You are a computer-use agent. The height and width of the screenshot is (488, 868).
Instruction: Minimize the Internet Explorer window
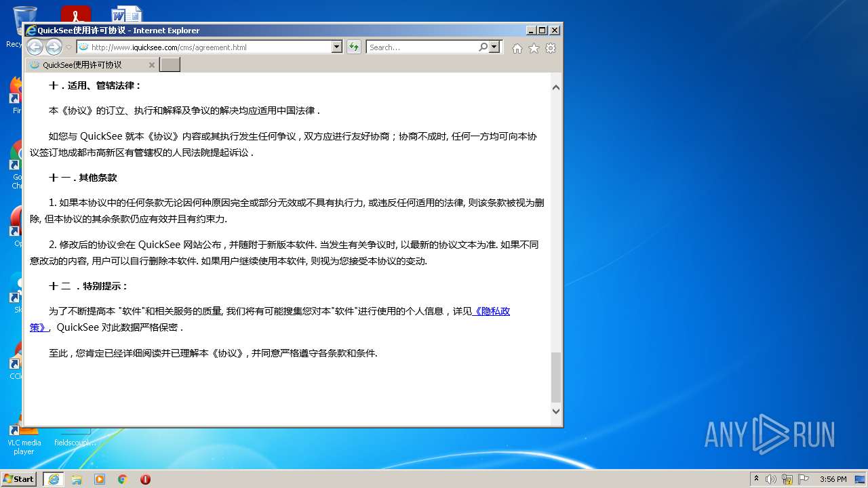pos(530,30)
